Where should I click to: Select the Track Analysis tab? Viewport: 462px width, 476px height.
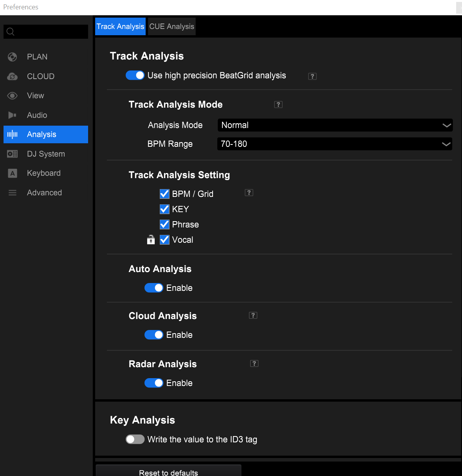(120, 27)
